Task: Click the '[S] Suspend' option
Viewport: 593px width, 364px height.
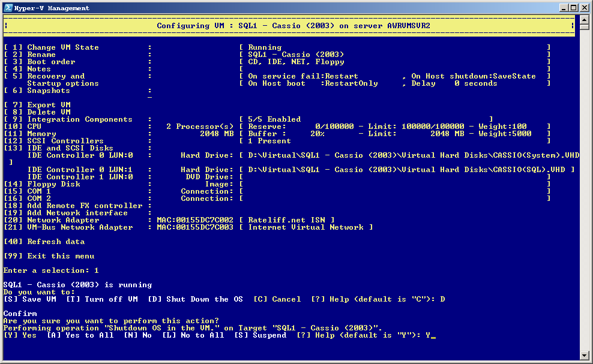Action: (260, 335)
